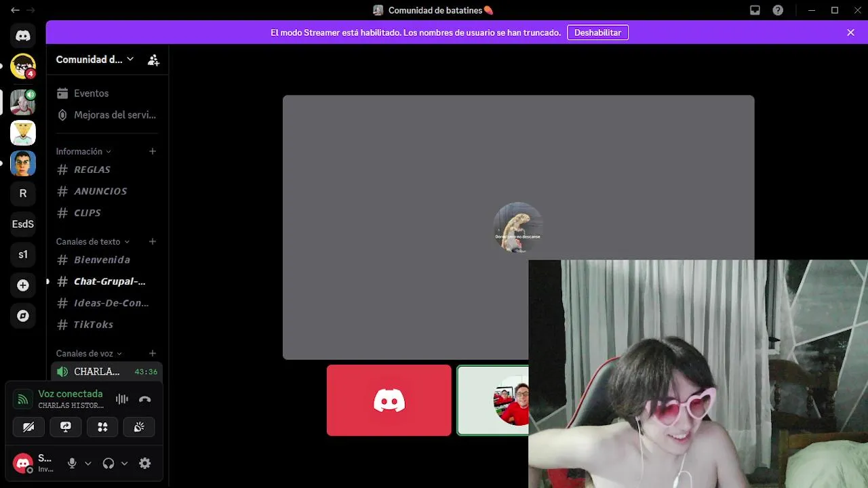Collapse the Información category
Viewport: 868px width, 488px height.
(83, 151)
